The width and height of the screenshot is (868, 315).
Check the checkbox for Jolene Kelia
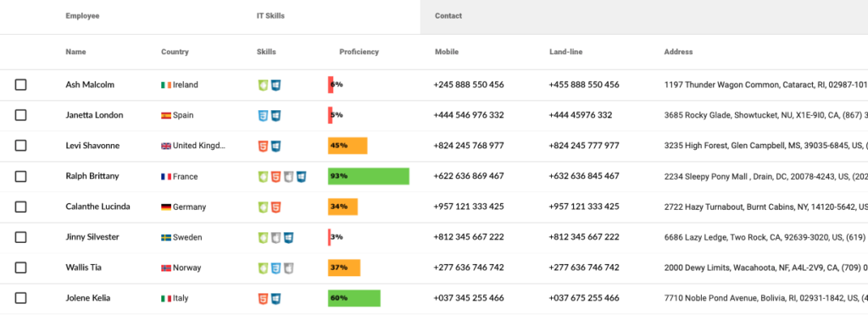[x=20, y=298]
